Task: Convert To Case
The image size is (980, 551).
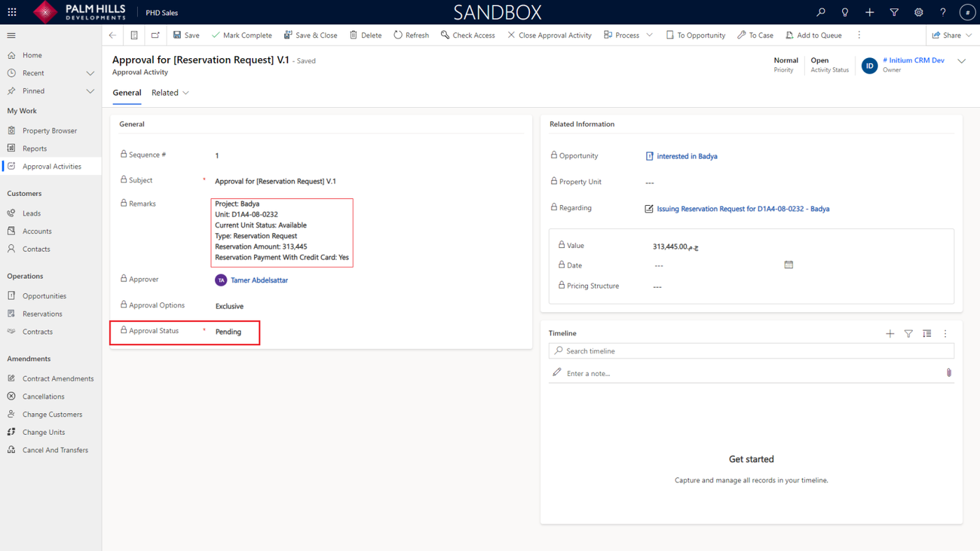Action: click(755, 35)
